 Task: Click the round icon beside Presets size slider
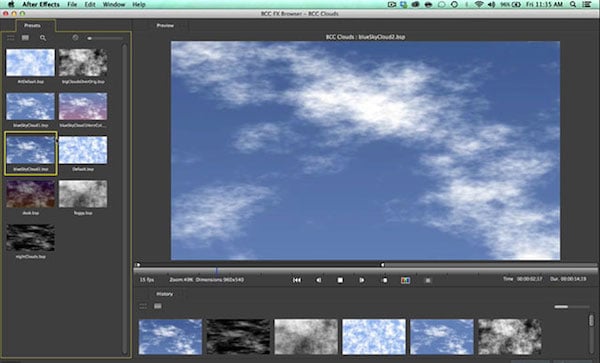75,37
